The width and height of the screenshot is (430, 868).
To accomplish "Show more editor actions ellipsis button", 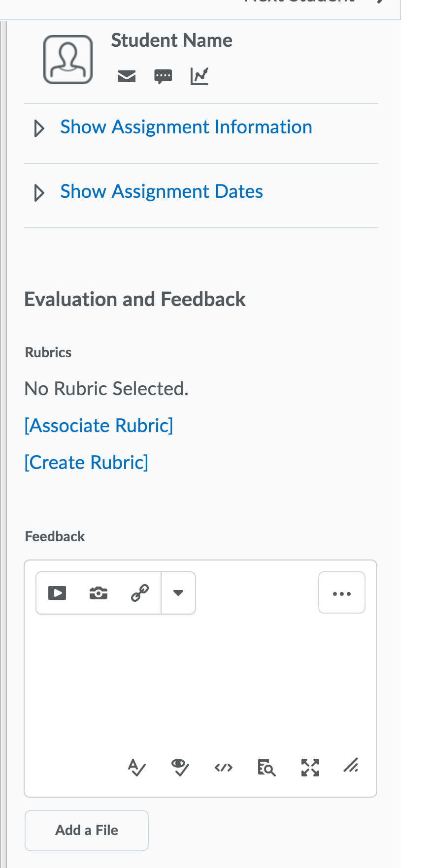I will pos(342,593).
